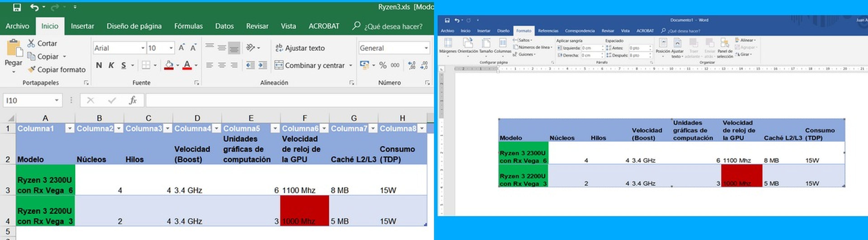Screen dimensions: 868x240
Task: Align cell text to middle
Action: pos(222,47)
